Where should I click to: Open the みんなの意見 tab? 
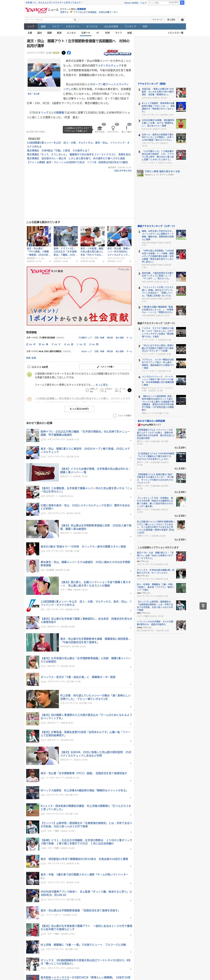point(111,26)
